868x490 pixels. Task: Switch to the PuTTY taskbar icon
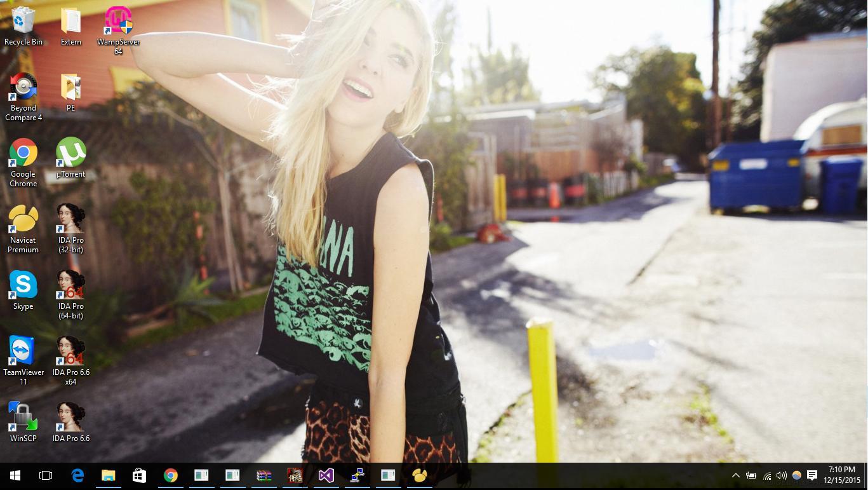357,475
